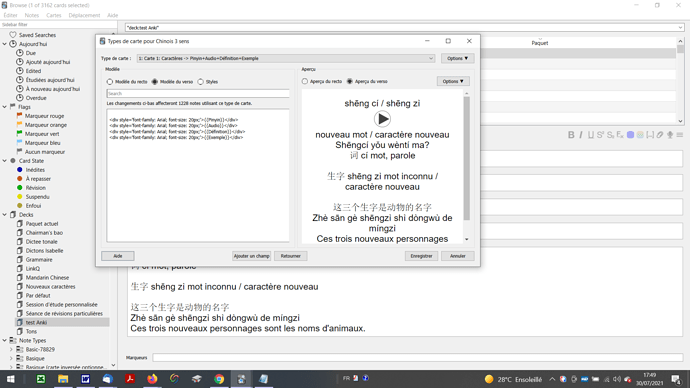Open Aide menu in Browse window
690x388 pixels.
113,15
